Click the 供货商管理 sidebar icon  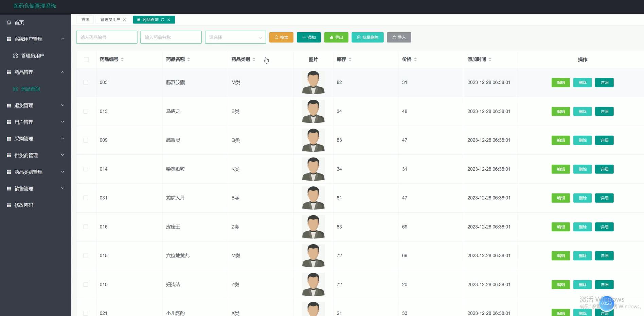point(8,155)
